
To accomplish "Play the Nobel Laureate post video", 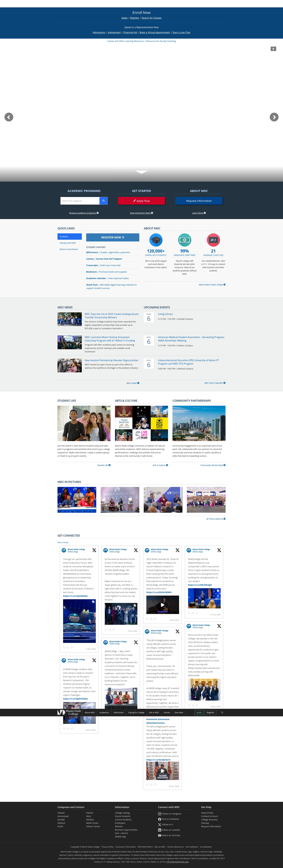I will [x=162, y=605].
